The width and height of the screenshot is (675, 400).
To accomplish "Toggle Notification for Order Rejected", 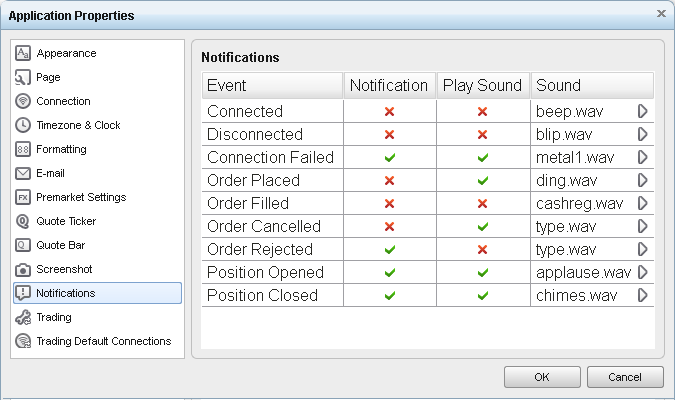I will click(x=389, y=249).
